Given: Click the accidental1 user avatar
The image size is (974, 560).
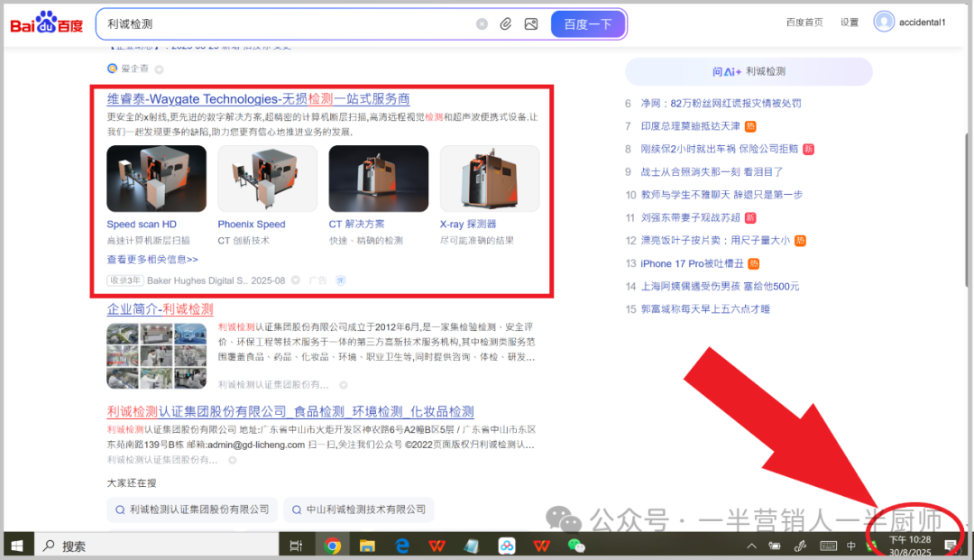Looking at the screenshot, I should pos(883,23).
